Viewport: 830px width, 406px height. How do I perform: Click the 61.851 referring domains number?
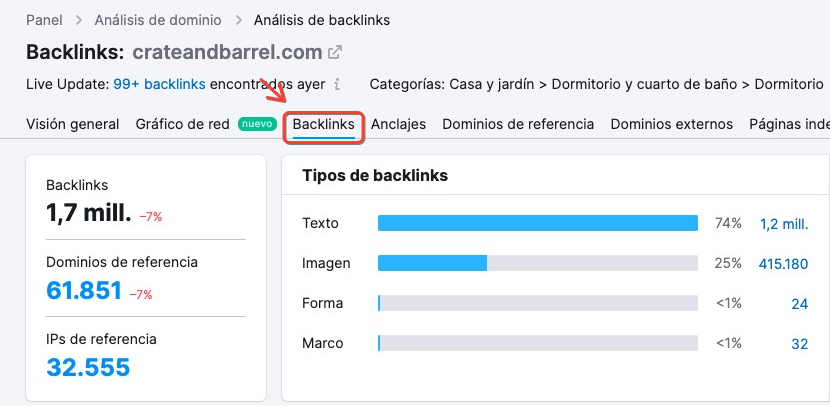pos(84,290)
